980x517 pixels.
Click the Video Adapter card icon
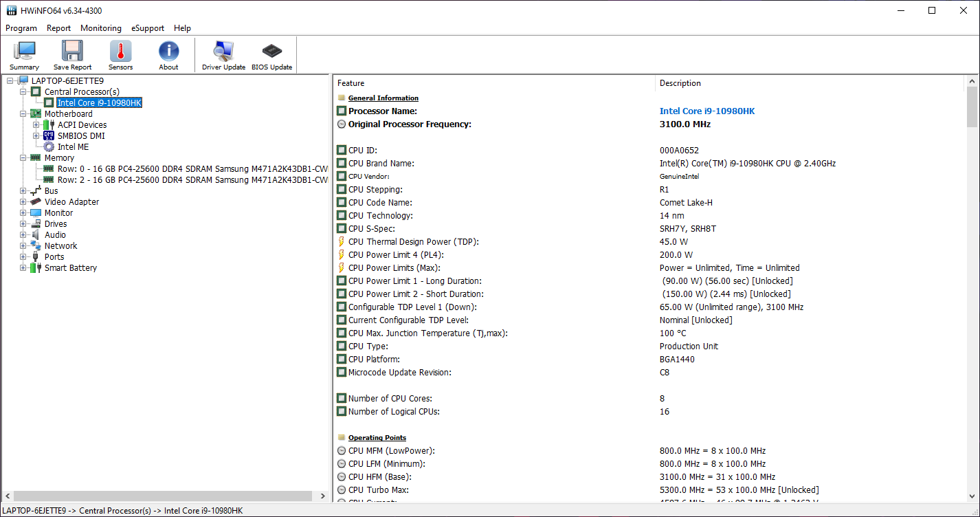pyautogui.click(x=36, y=202)
